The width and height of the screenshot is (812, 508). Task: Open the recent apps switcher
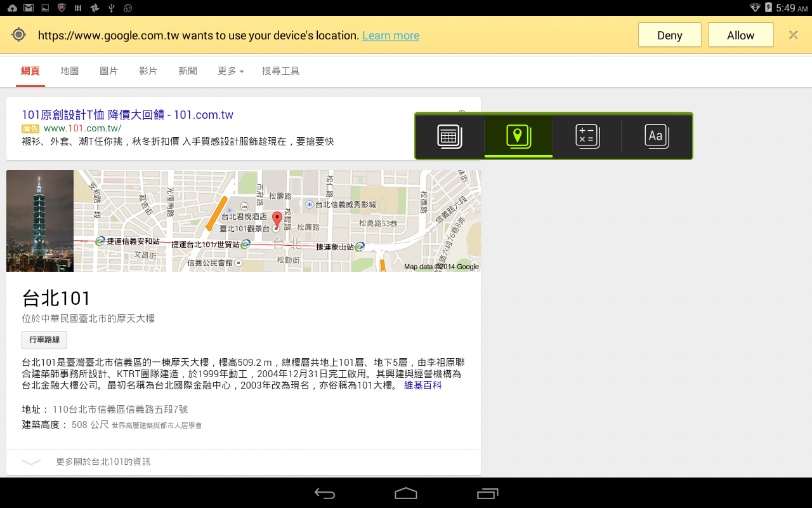487,493
